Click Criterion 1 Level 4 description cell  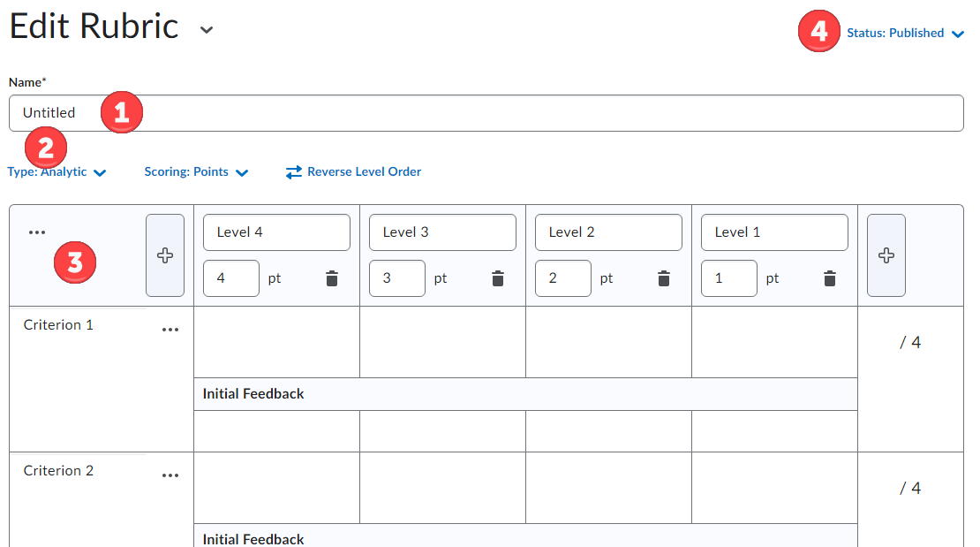coord(276,342)
